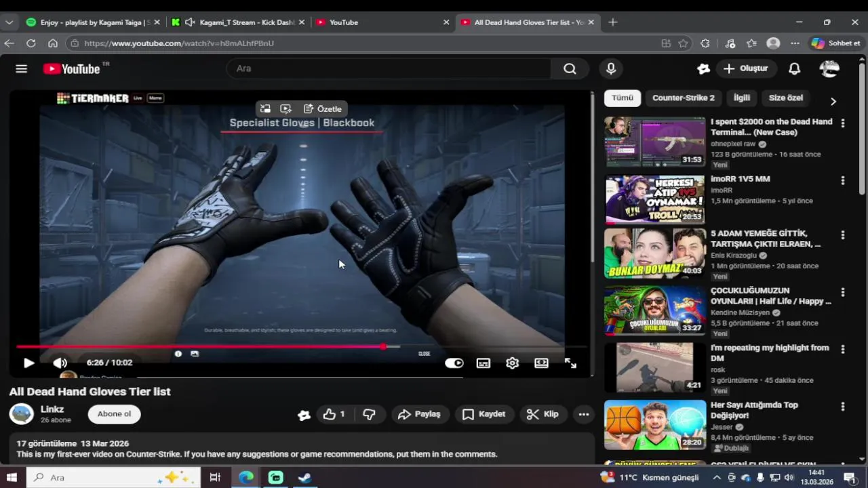Open the tab search dropdown arrow
This screenshot has height=488, width=868.
(9, 22)
